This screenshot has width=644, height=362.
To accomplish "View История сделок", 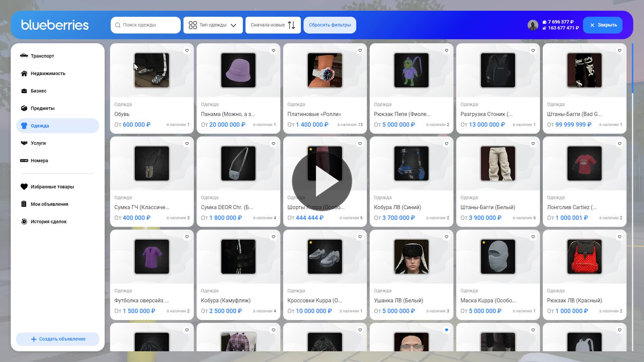I will pos(58,222).
